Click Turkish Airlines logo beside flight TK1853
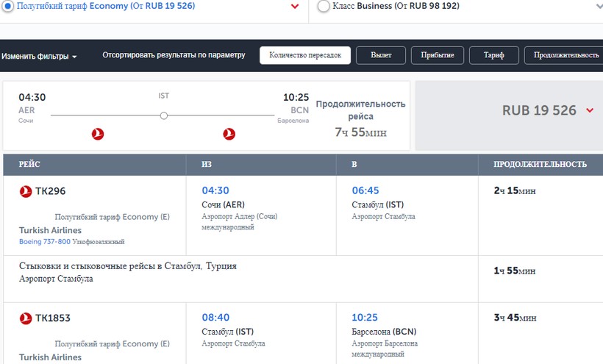 (x=26, y=318)
